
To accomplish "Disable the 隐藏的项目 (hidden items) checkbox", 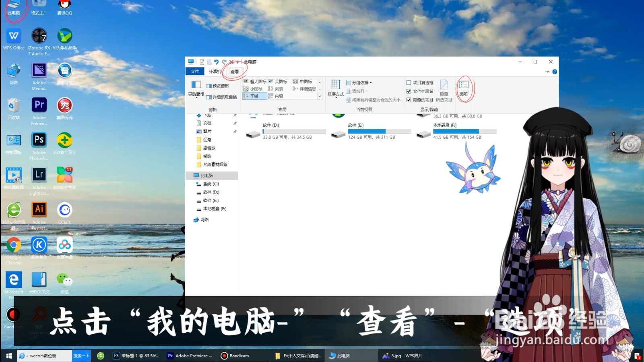I will (x=409, y=100).
